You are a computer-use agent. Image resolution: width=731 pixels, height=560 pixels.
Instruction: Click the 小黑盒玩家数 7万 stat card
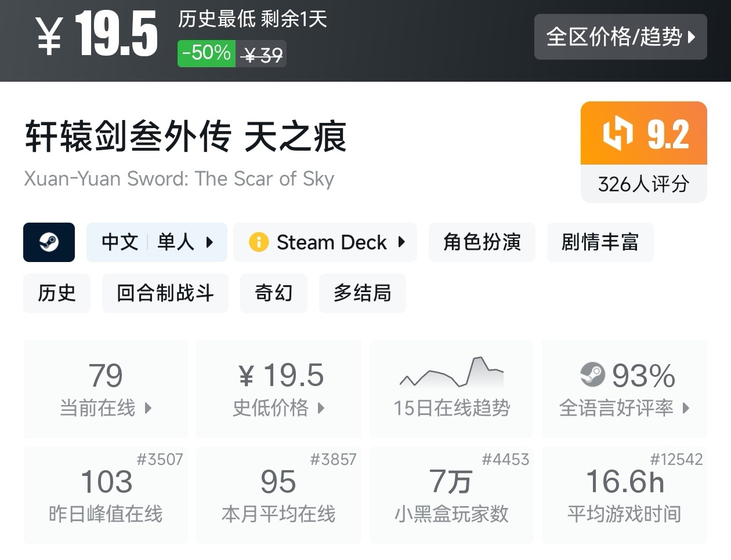tap(451, 495)
